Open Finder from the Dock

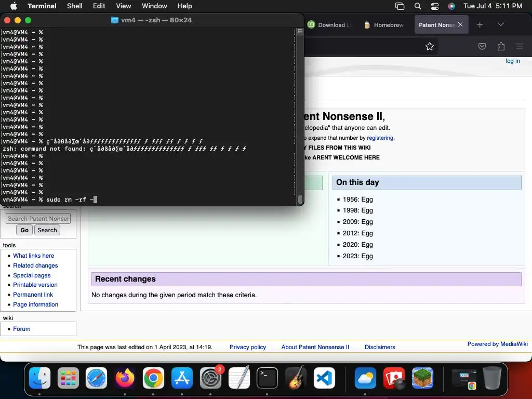[x=39, y=378]
